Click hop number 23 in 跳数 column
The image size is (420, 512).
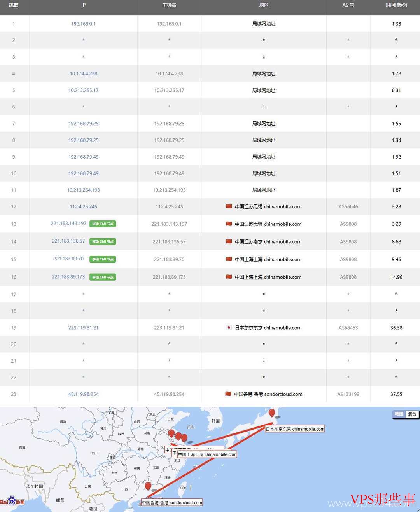[14, 394]
